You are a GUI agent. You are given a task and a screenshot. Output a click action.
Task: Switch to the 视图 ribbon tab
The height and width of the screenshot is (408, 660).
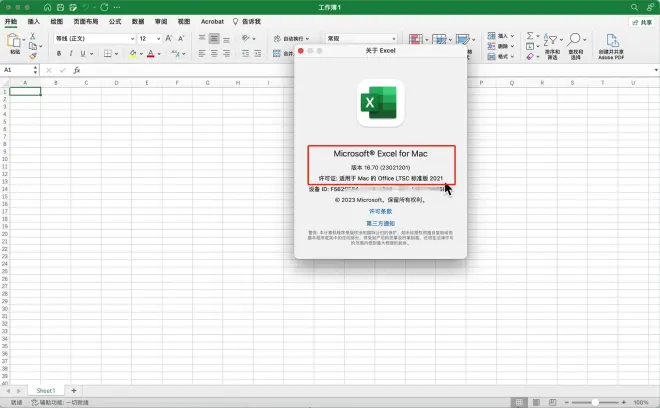pyautogui.click(x=184, y=21)
